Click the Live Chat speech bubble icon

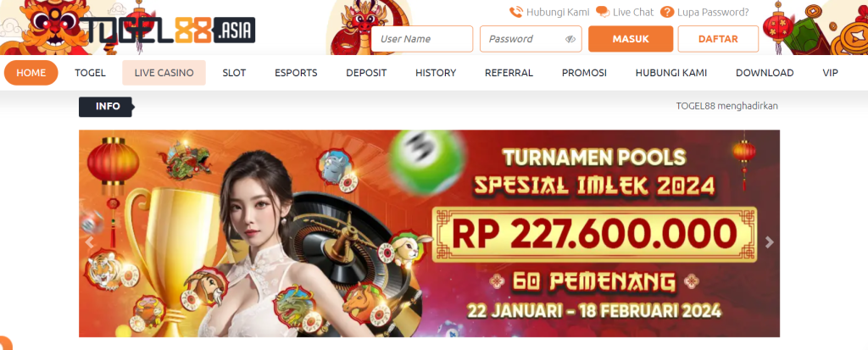(603, 12)
